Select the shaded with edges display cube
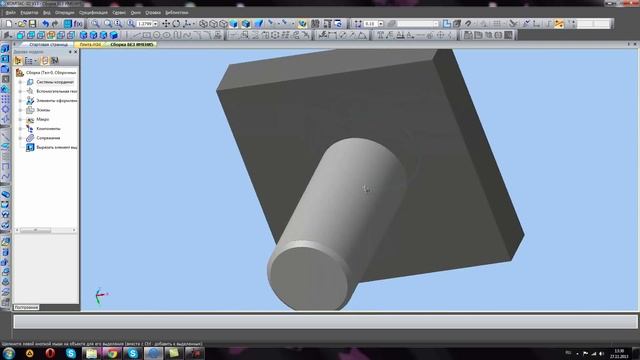Viewport: 640px width, 360px height. [x=245, y=24]
